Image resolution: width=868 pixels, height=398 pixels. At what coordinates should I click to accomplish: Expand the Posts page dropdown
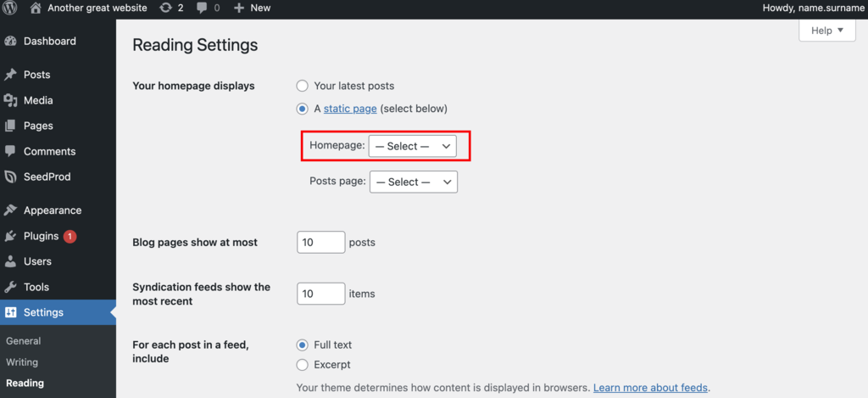[x=414, y=182]
